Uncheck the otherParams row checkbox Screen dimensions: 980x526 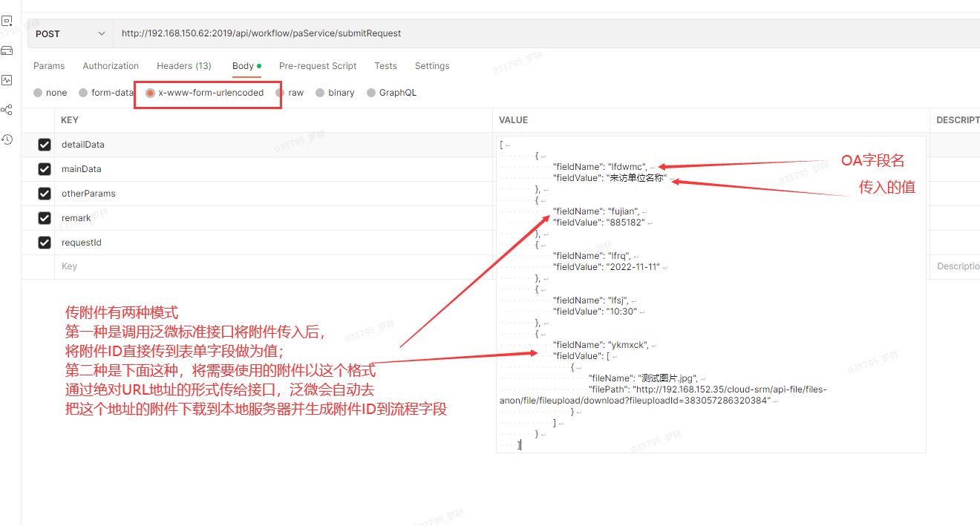(x=45, y=194)
